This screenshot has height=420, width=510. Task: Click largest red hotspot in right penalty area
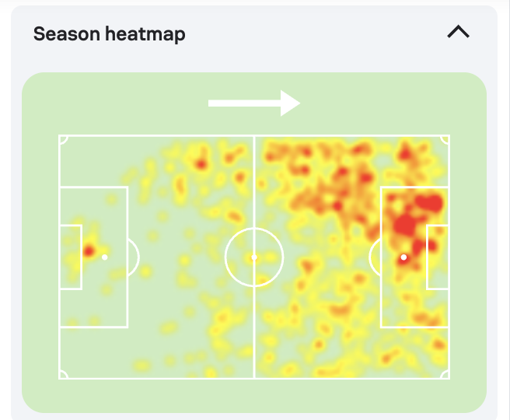[x=405, y=225]
